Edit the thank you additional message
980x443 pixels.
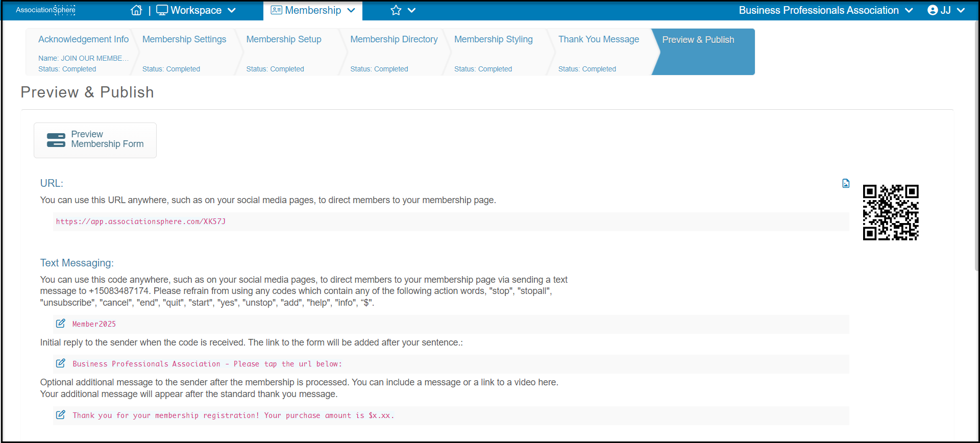point(61,415)
